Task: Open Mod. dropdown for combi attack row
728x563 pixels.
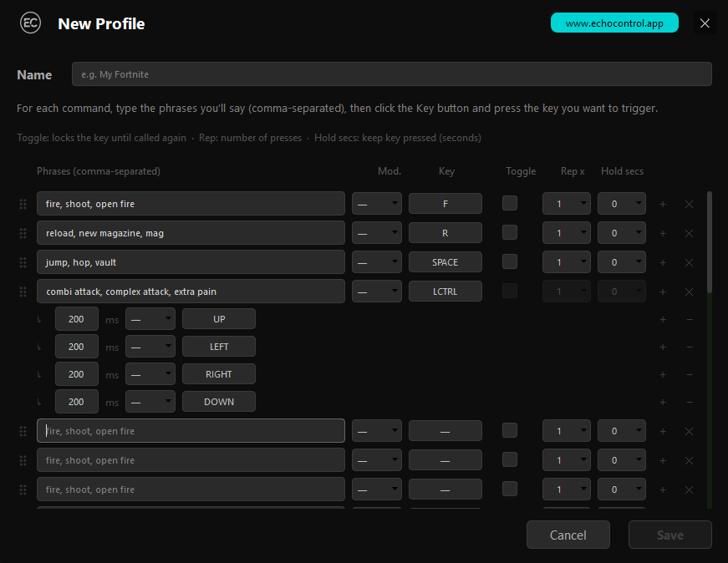Action: pyautogui.click(x=376, y=292)
